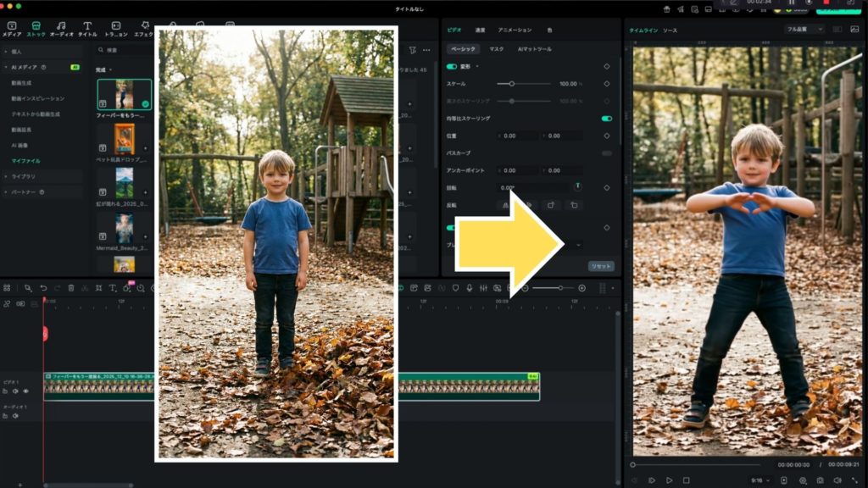Open the フル品質 preview quality dropdown
This screenshot has width=868, height=488.
tap(804, 29)
